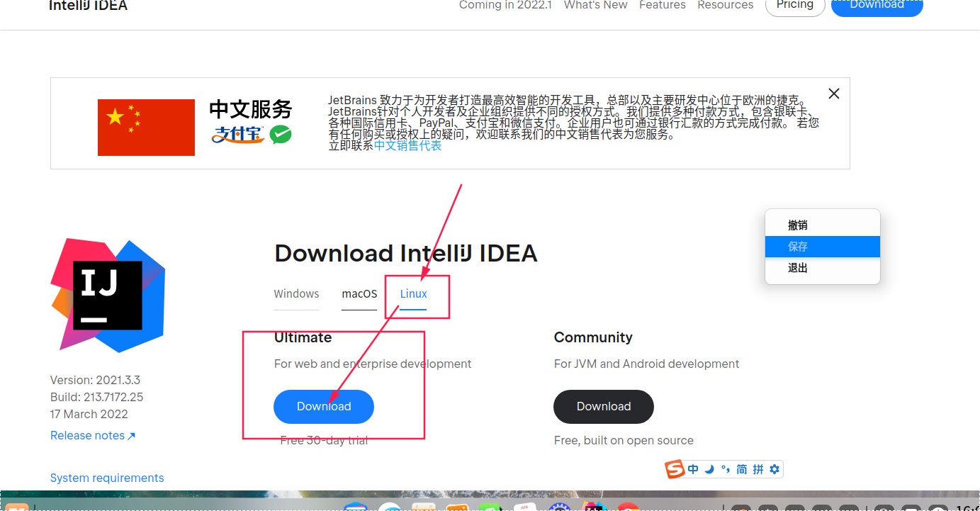Click the Download IntelliJ IDEA heading
Viewport: 980px width, 511px height.
click(406, 253)
